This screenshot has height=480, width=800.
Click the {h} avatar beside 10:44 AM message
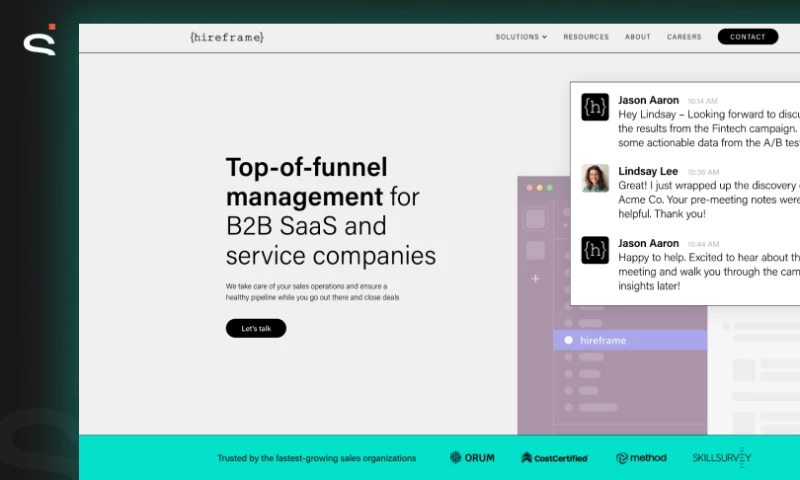(x=595, y=250)
